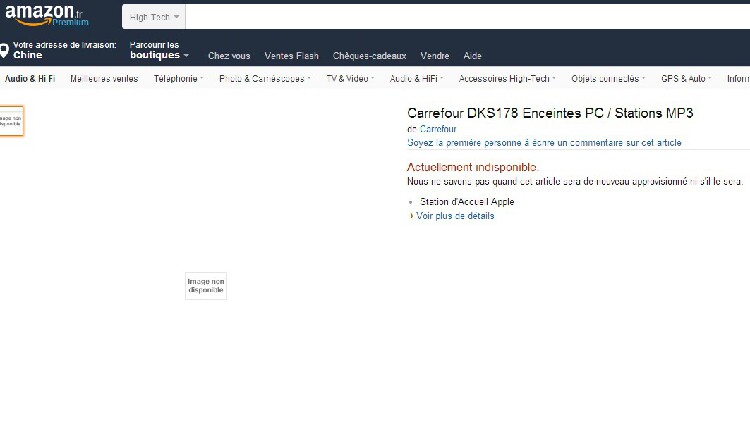Expand the Téléphonie dropdown
The height and width of the screenshot is (424, 750).
178,78
